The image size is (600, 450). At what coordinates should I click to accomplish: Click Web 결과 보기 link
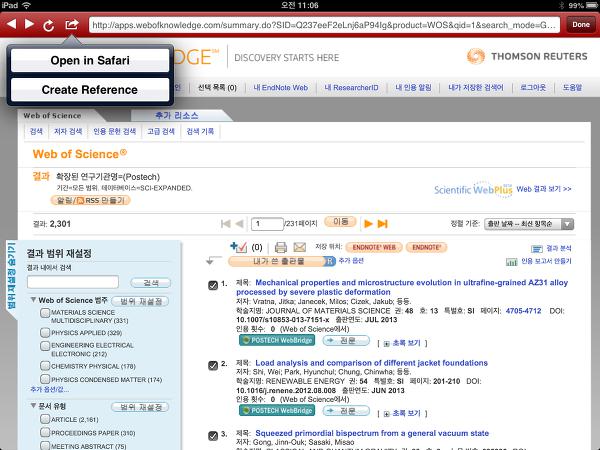click(544, 189)
